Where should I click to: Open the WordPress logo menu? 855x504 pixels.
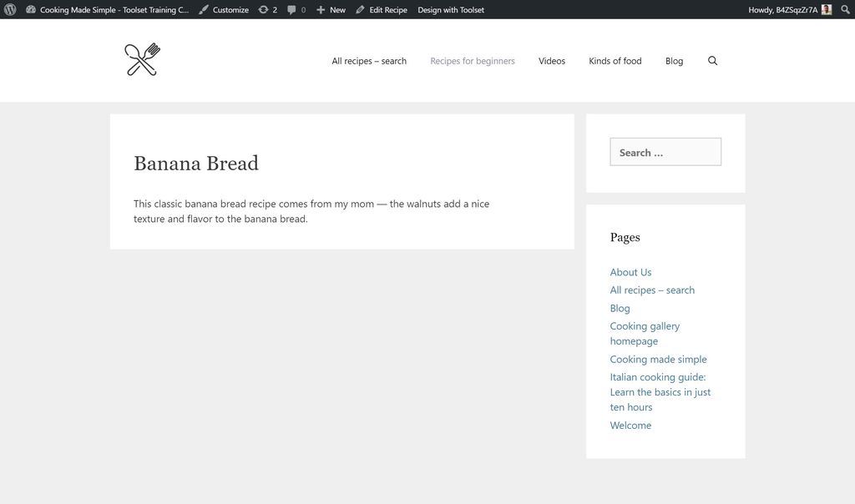pos(10,10)
